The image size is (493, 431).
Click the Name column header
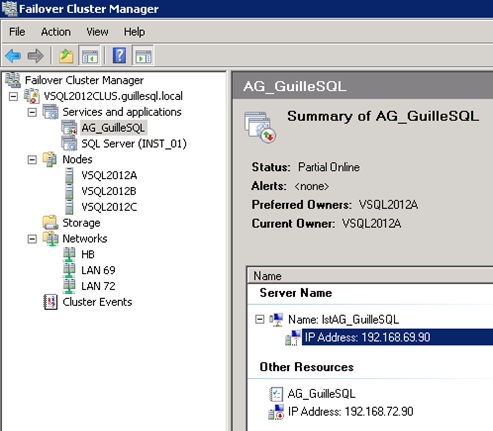pos(370,276)
